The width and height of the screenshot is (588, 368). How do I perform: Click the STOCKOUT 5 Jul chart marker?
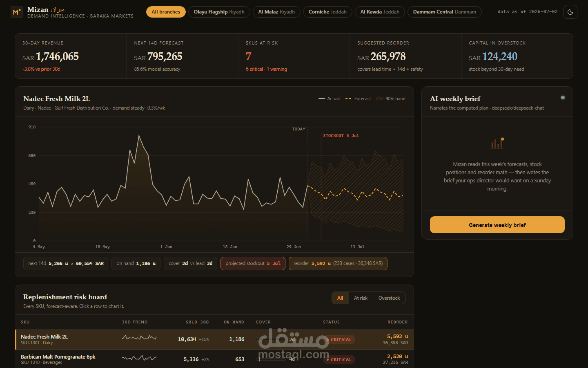(x=341, y=135)
